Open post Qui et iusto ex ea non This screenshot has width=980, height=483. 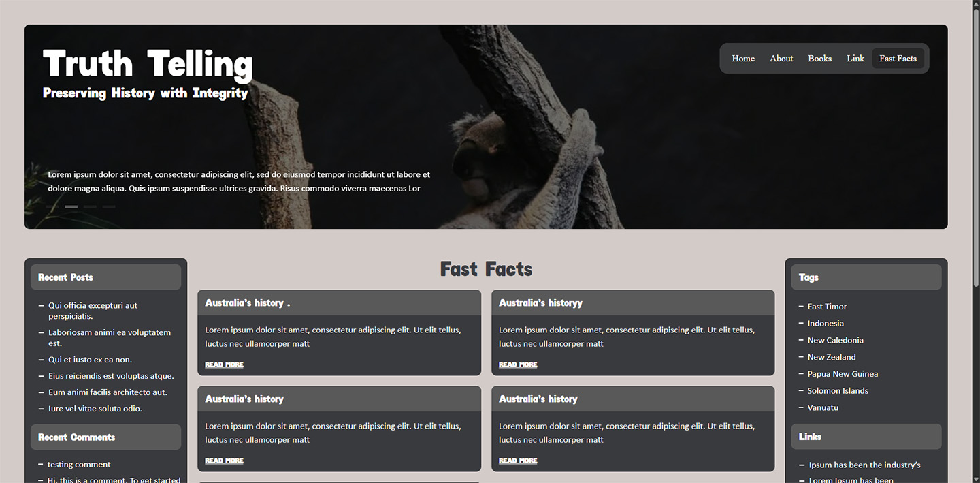(x=90, y=360)
